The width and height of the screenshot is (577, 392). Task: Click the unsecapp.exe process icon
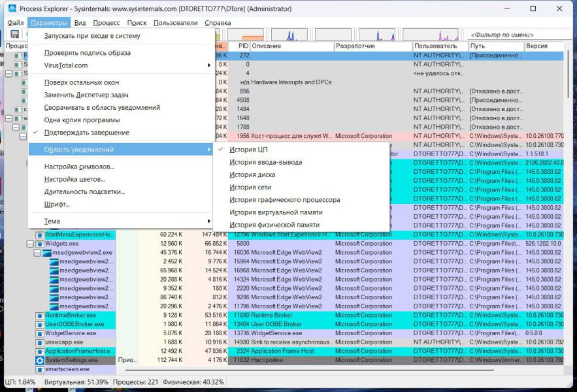[40, 342]
